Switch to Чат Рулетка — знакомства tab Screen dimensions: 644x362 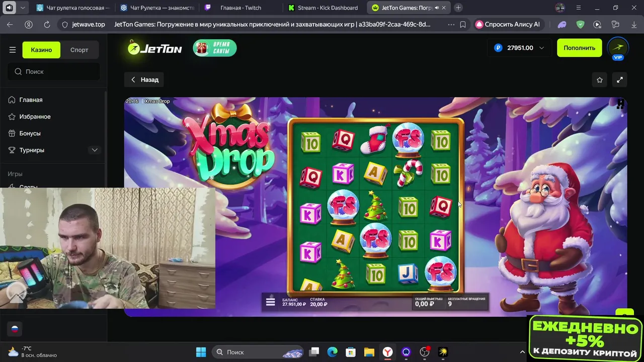tap(157, 8)
